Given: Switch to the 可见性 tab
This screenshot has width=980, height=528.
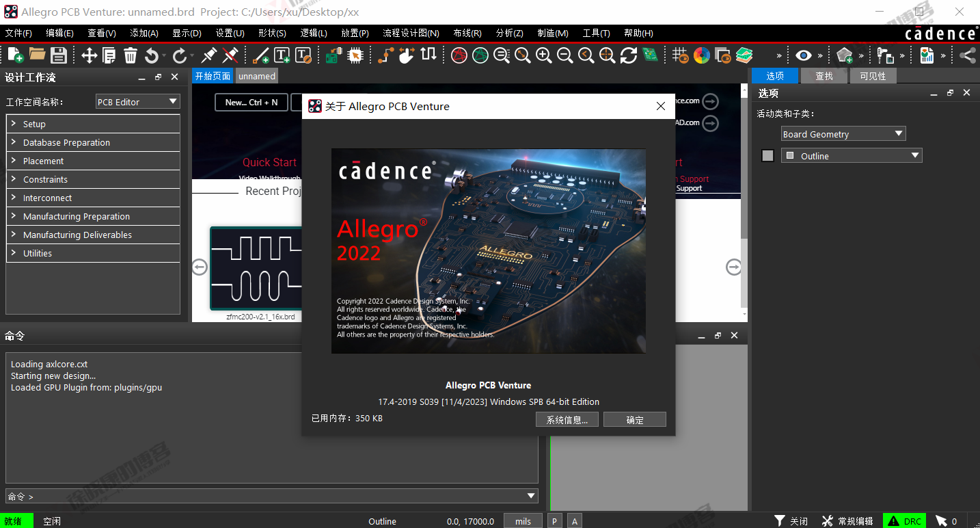Looking at the screenshot, I should [x=873, y=76].
